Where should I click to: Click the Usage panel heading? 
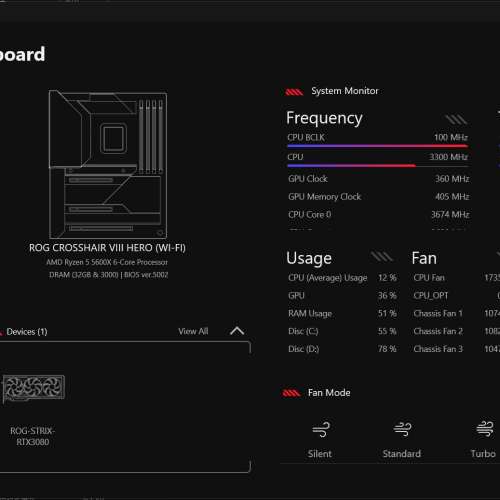(x=309, y=259)
